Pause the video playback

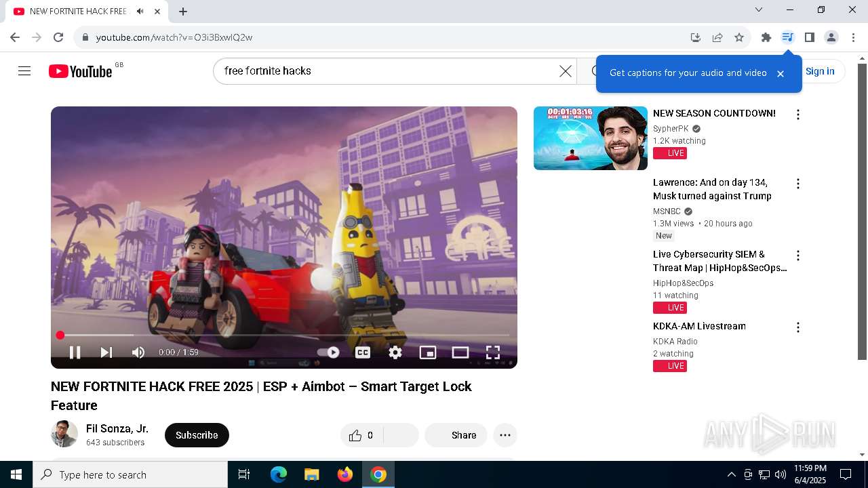point(75,352)
